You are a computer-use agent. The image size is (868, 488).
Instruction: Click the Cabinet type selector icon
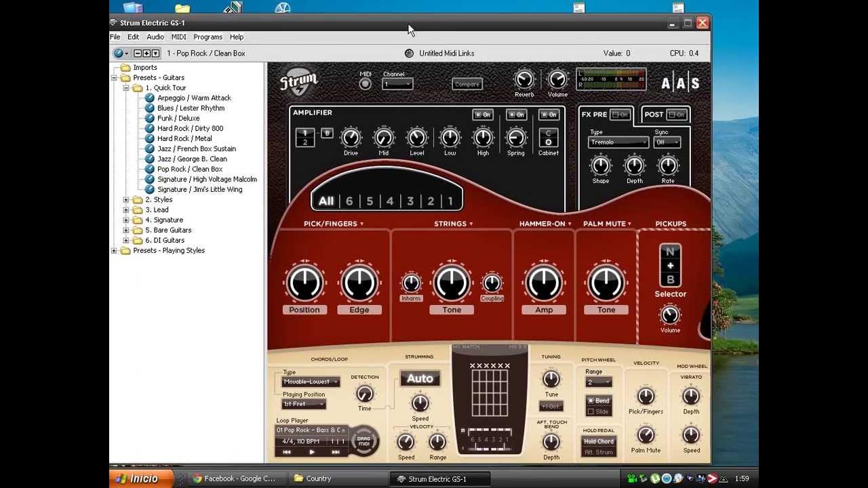pos(548,138)
